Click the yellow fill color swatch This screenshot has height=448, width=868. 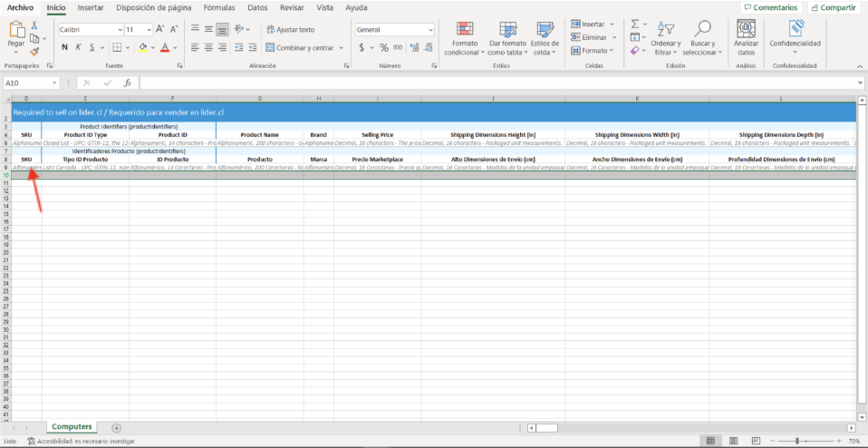142,47
